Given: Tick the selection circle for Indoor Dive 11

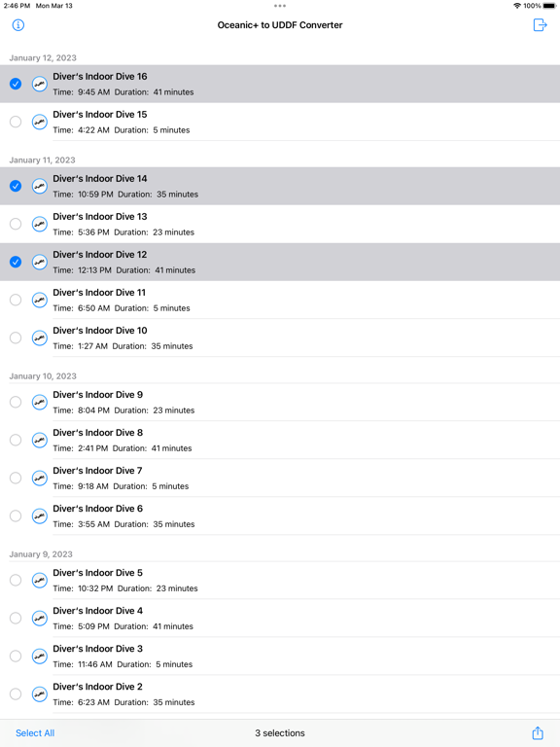Looking at the screenshot, I should (16, 301).
